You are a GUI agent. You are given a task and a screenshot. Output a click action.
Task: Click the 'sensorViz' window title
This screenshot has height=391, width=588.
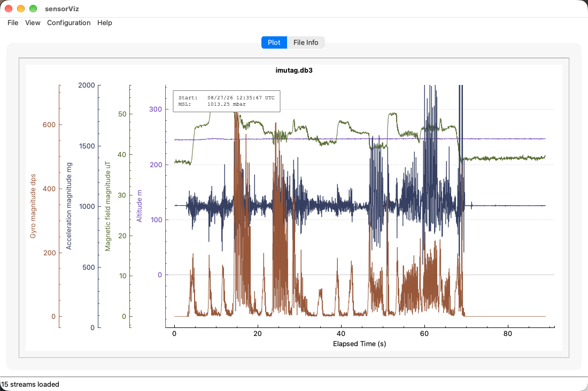click(x=62, y=9)
